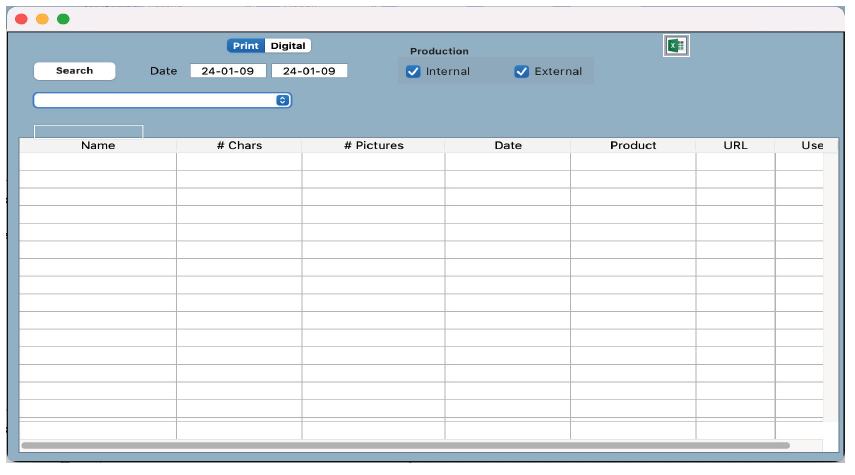This screenshot has width=855, height=475.
Task: Click the end date field
Action: (x=309, y=71)
